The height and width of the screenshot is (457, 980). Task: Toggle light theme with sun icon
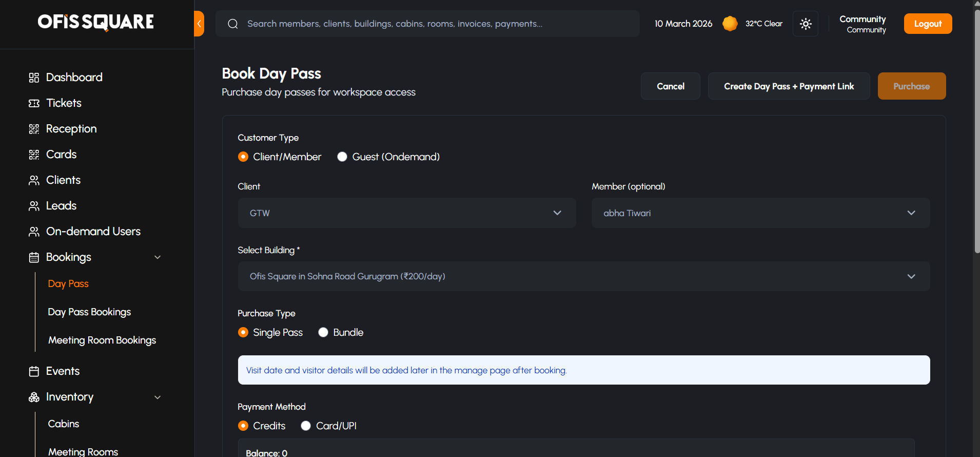coord(806,24)
